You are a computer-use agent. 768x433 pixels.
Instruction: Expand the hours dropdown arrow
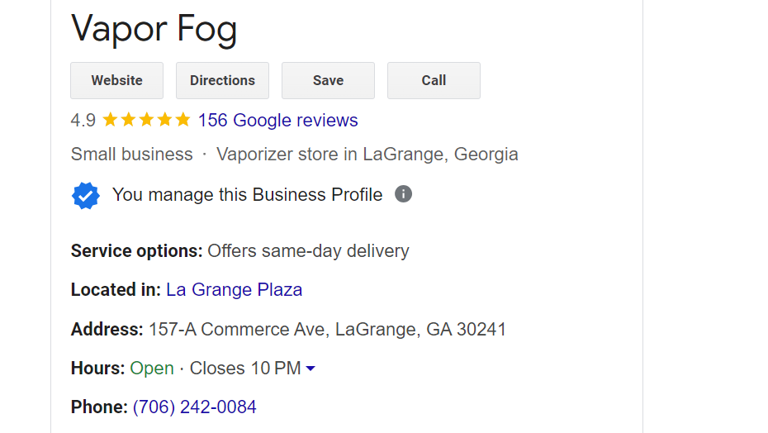coord(311,368)
